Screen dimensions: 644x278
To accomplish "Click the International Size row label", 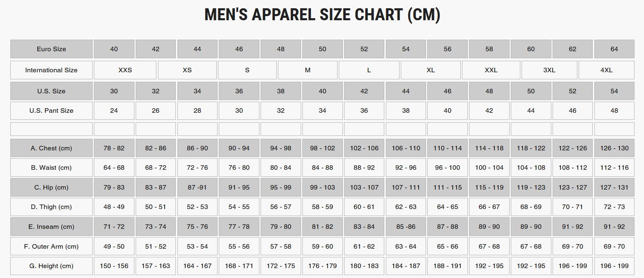I will tap(51, 70).
